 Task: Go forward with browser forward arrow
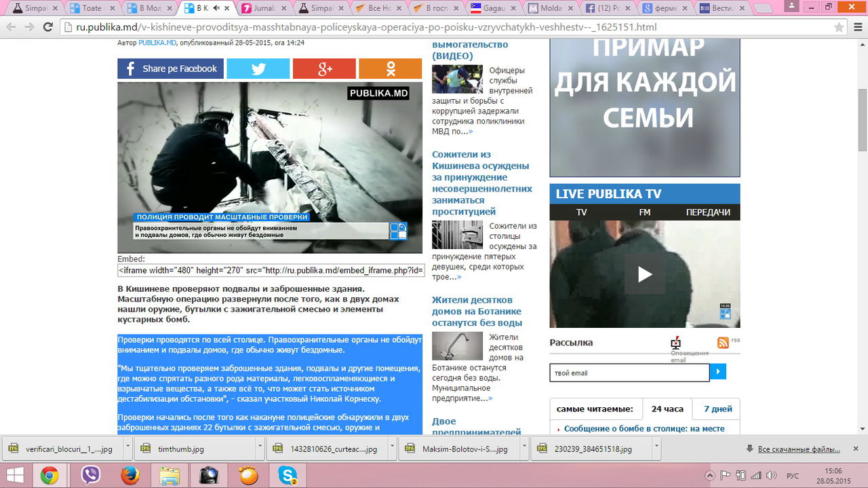(x=29, y=27)
